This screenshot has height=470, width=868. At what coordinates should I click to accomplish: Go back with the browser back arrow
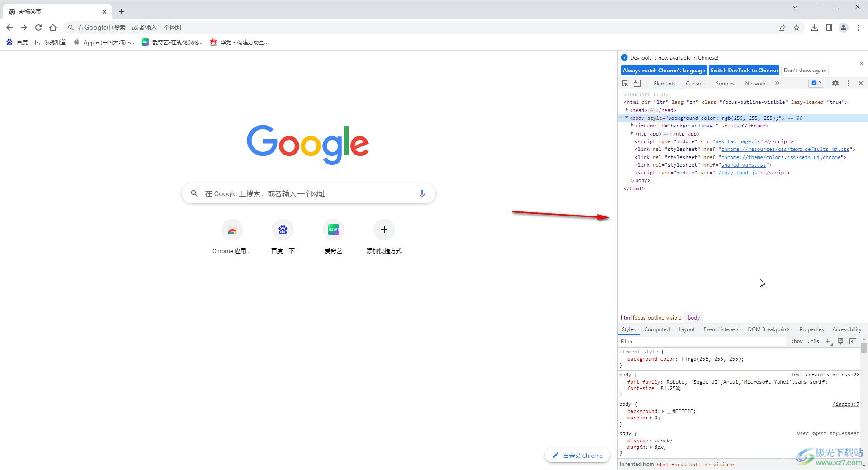[9, 28]
